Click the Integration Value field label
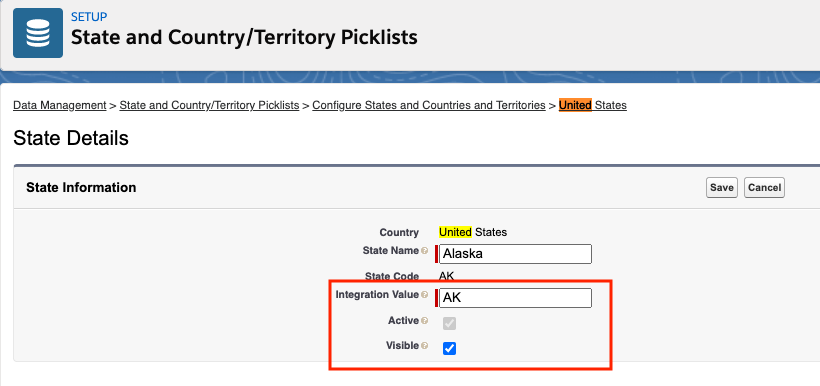Viewport: 820px width, 386px height. [x=377, y=294]
